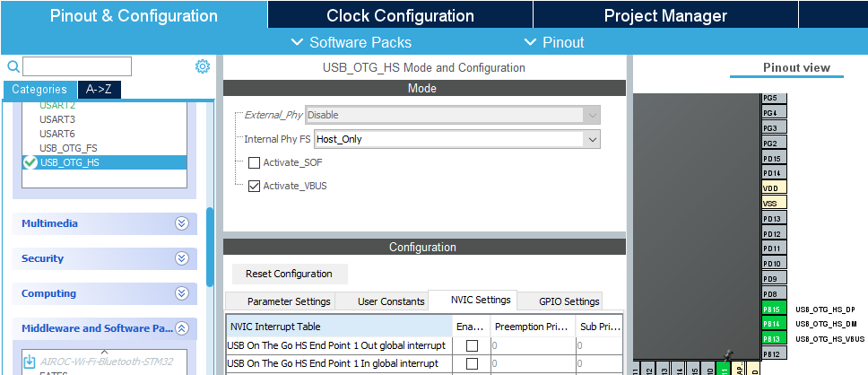Expand the Security category
The height and width of the screenshot is (375, 868).
point(182,258)
